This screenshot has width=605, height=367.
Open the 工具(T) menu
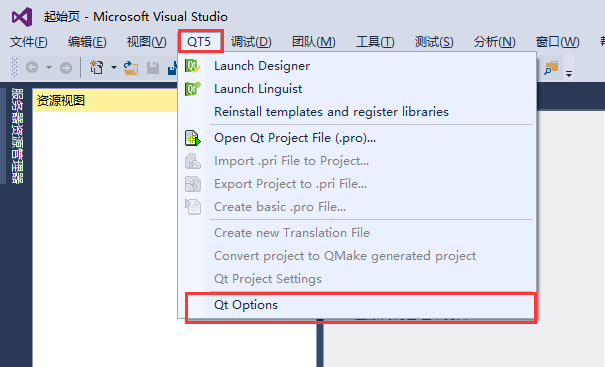tap(375, 42)
